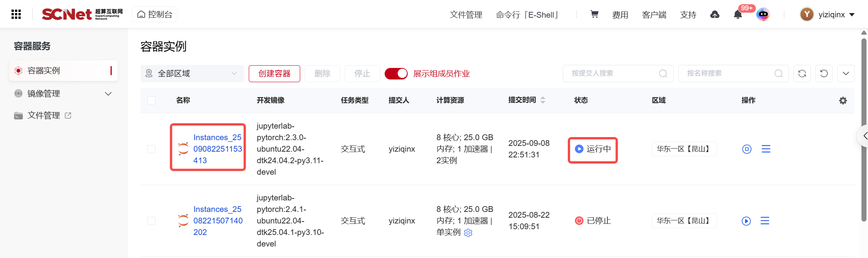Open notifications bell with 99+ badge
Viewport: 868px width, 258px height.
tap(737, 15)
